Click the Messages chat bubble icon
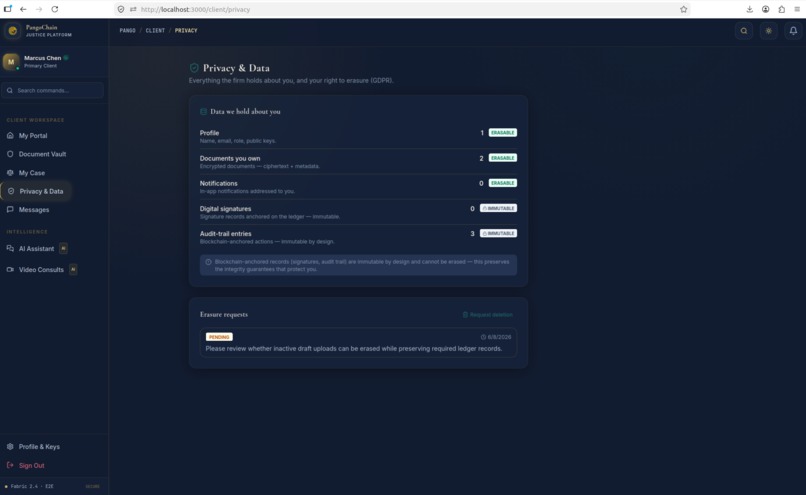 10,209
